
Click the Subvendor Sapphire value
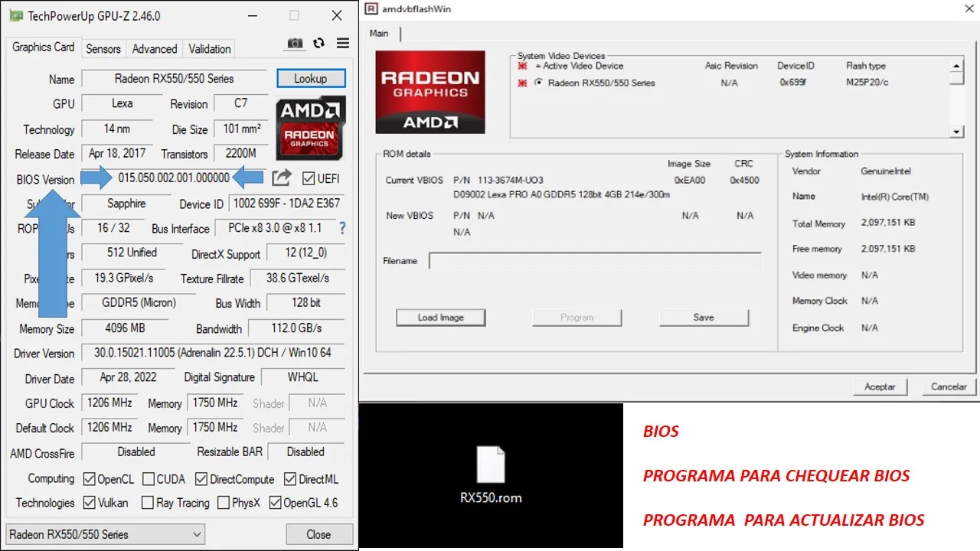[126, 204]
